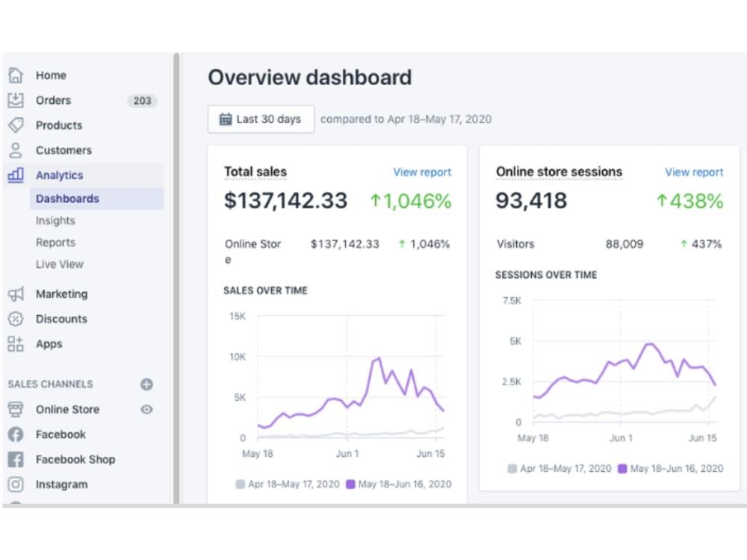
Task: Open Discounts section
Action: click(61, 319)
